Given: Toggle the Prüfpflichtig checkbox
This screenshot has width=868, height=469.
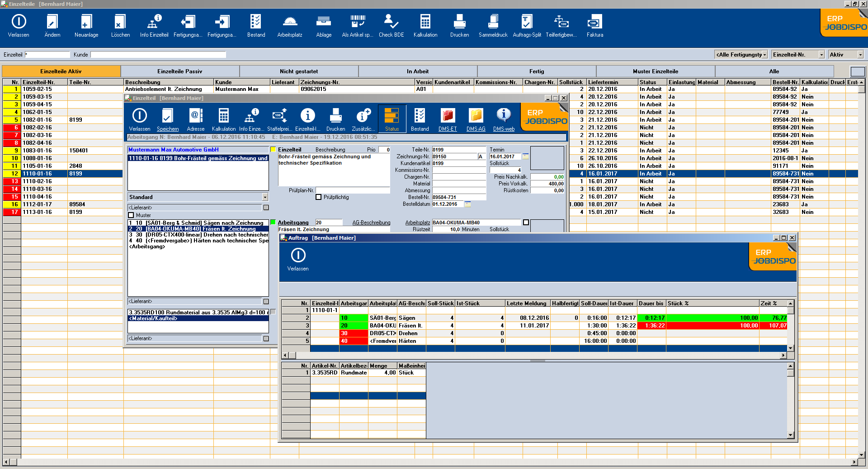Looking at the screenshot, I should 319,197.
